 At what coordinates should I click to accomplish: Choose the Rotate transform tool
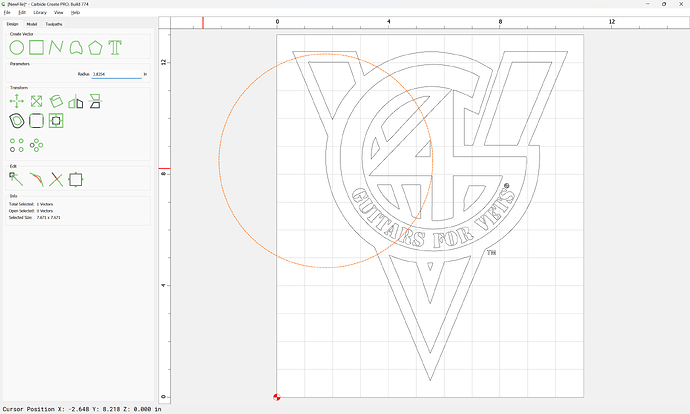point(56,101)
